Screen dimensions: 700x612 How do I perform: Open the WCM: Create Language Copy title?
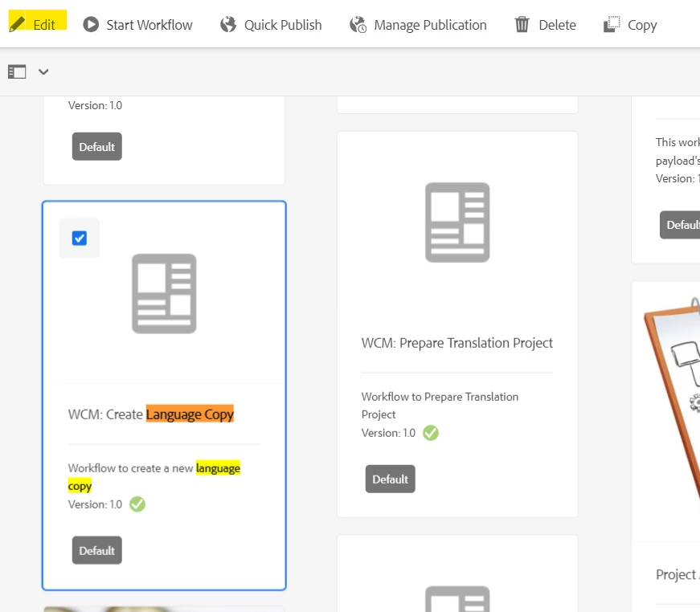pos(151,414)
